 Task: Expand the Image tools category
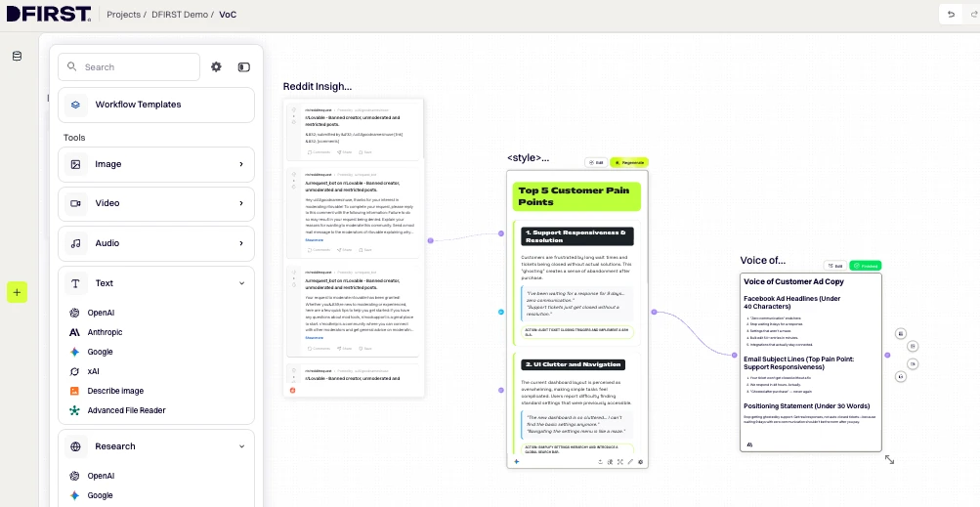tap(156, 164)
